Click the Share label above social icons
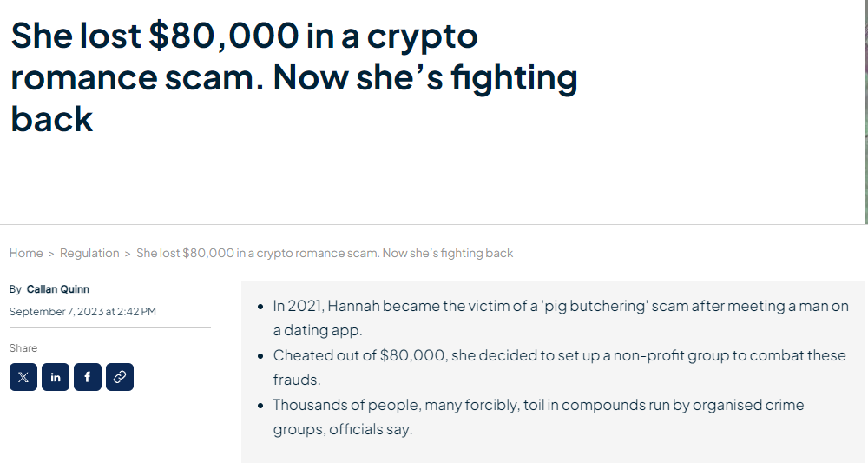The width and height of the screenshot is (868, 463). [23, 347]
